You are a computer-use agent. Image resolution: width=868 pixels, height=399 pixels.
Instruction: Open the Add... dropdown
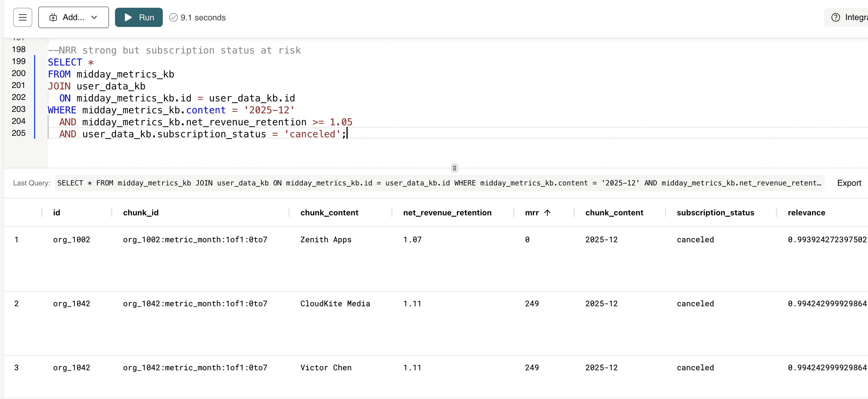tap(73, 17)
